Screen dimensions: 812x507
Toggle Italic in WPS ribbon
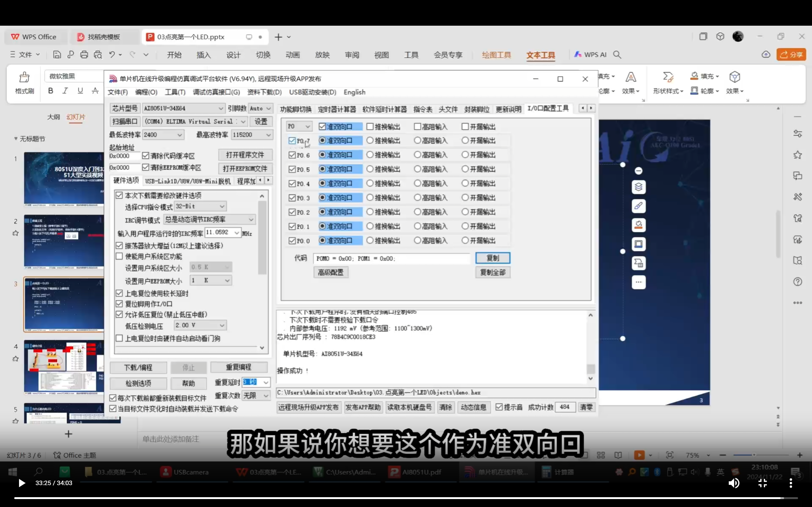pos(65,91)
